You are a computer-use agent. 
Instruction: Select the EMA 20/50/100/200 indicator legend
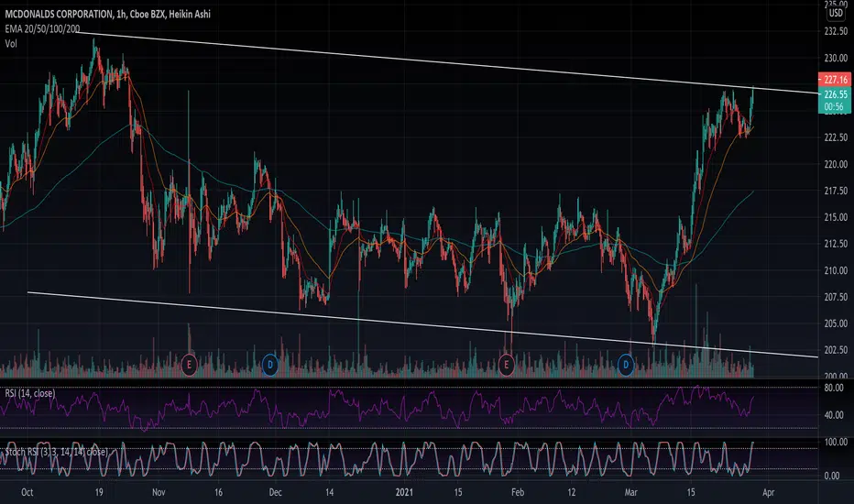point(42,29)
